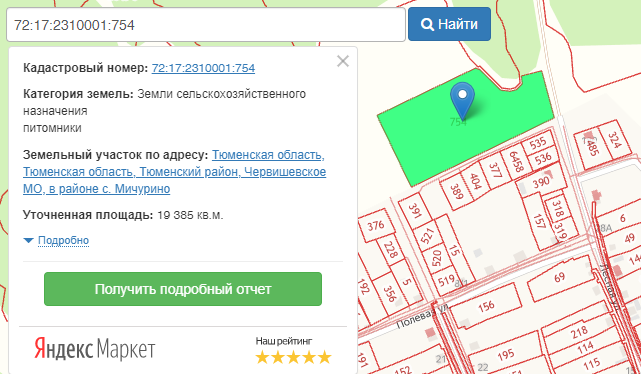
Task: Select parcel 156 on the map
Action: coord(485,306)
